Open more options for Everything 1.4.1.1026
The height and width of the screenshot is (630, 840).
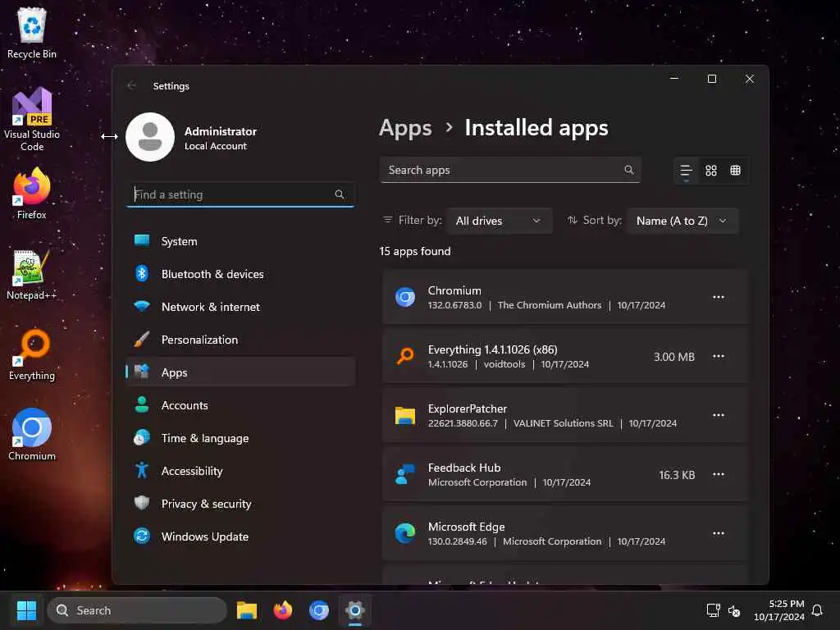(719, 356)
